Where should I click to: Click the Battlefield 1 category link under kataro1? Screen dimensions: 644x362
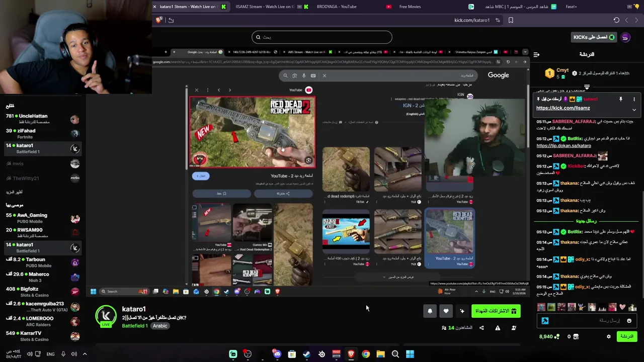[135, 326]
